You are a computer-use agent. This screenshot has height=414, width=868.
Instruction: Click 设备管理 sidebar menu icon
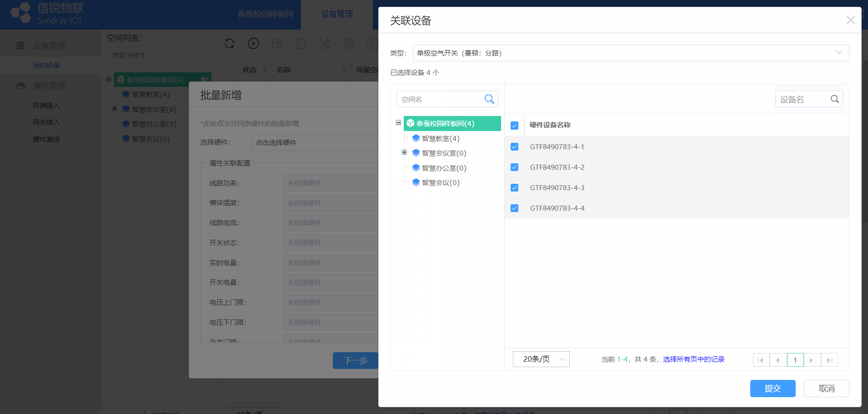[20, 45]
